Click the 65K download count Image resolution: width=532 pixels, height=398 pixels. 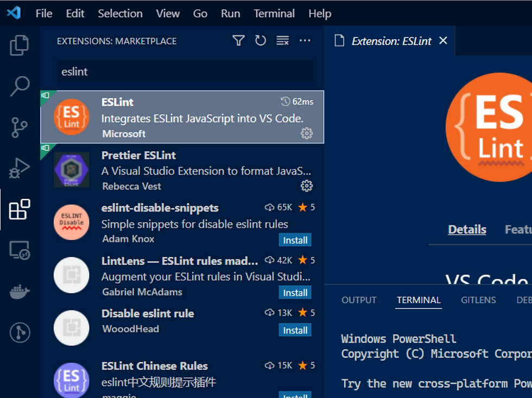278,207
